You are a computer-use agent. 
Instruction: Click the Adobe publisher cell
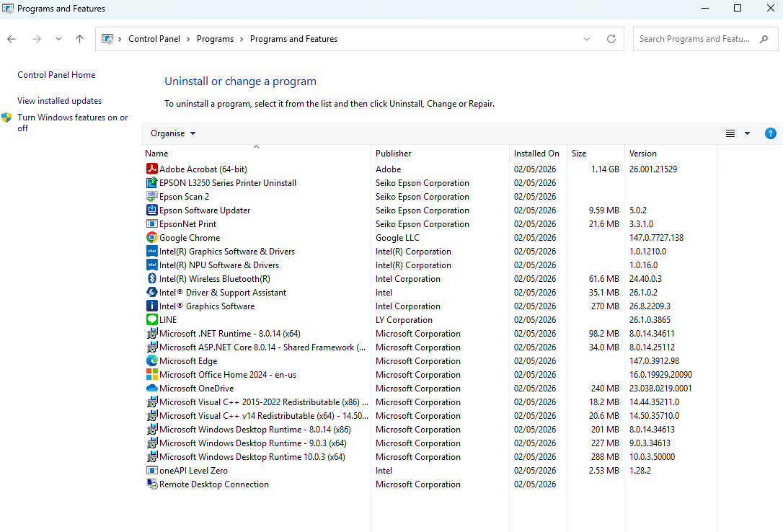pyautogui.click(x=389, y=169)
